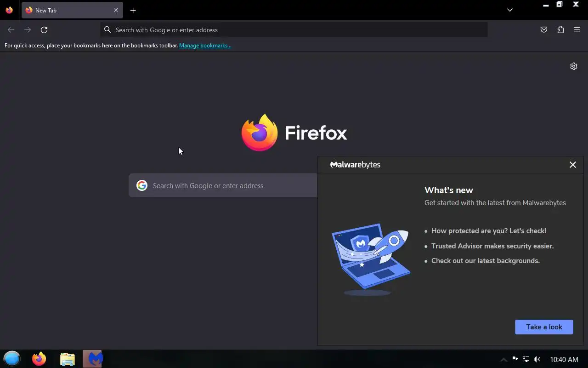Screen dimensions: 588x368
Task: Open File Explorer from the taskbar
Action: (x=68, y=359)
